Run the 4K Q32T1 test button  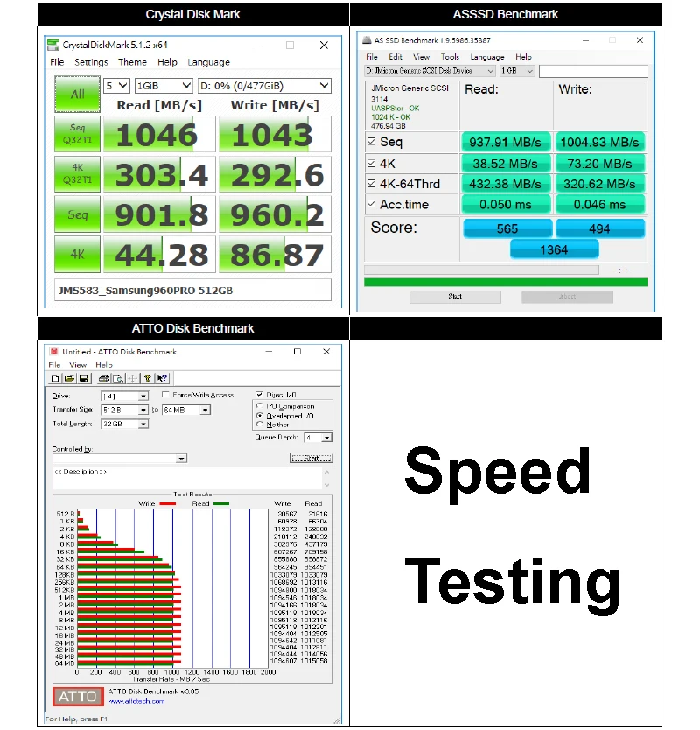[x=77, y=173]
